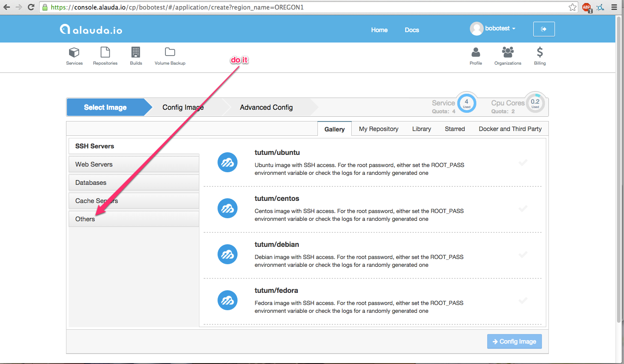
Task: Select tutum/ubuntu with its checkmark
Action: point(523,163)
